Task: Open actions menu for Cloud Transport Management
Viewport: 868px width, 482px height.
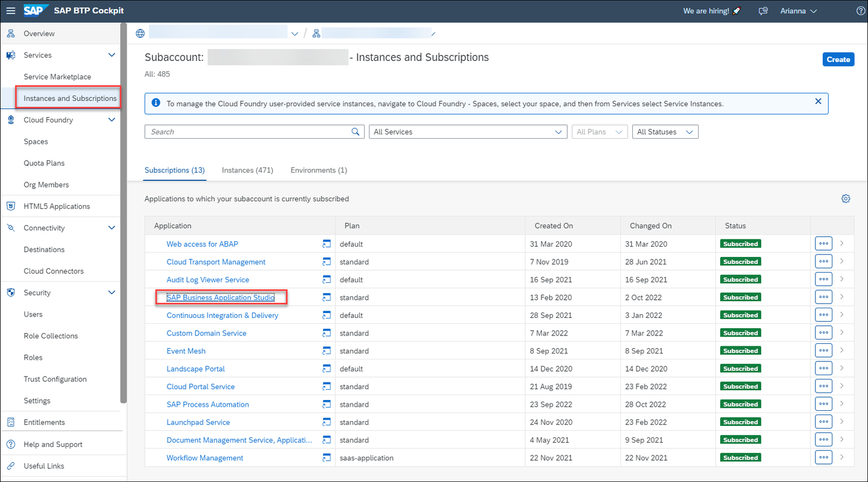Action: 823,262
